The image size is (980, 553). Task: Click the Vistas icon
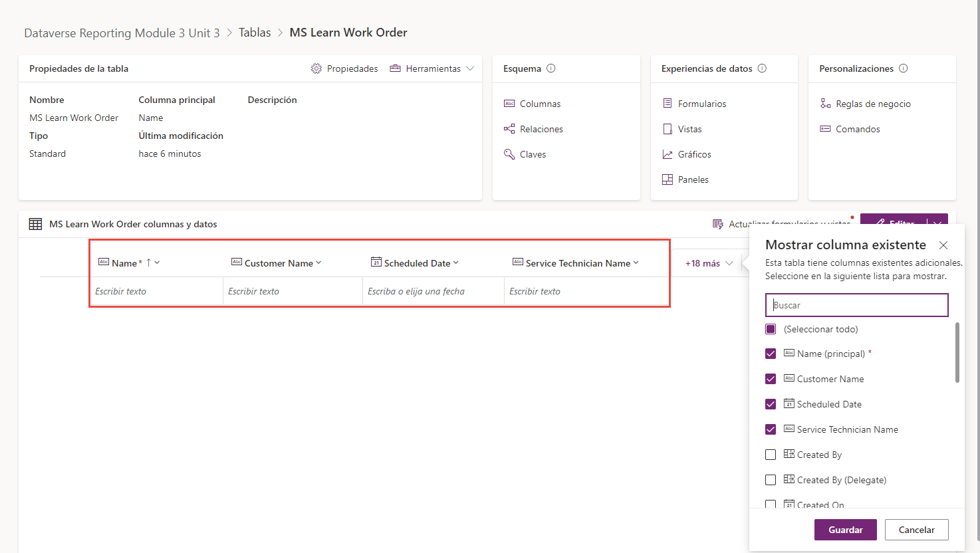pos(668,129)
